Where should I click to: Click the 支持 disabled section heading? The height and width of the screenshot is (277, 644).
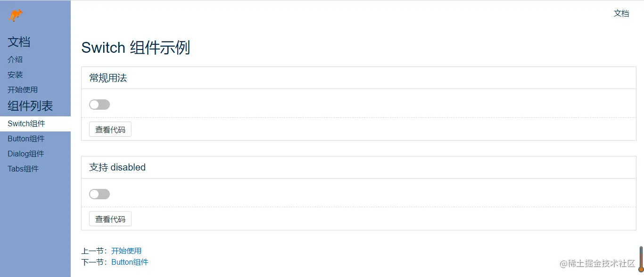coord(117,168)
